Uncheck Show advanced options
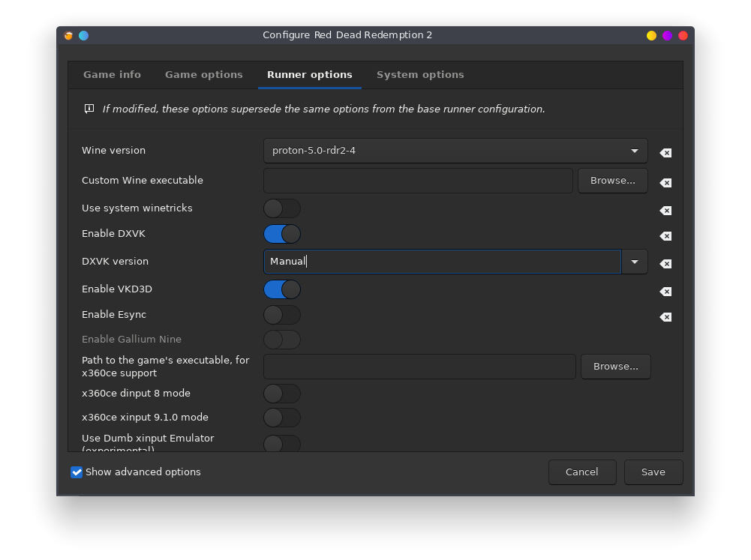 tap(77, 472)
